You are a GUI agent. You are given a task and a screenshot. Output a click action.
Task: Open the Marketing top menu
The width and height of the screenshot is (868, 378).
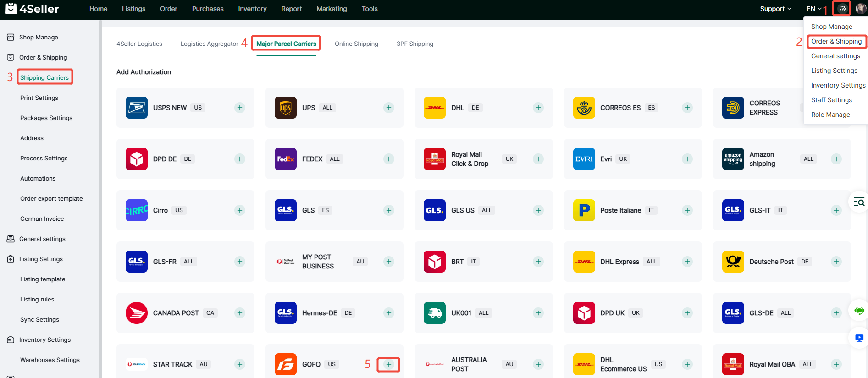pyautogui.click(x=332, y=9)
